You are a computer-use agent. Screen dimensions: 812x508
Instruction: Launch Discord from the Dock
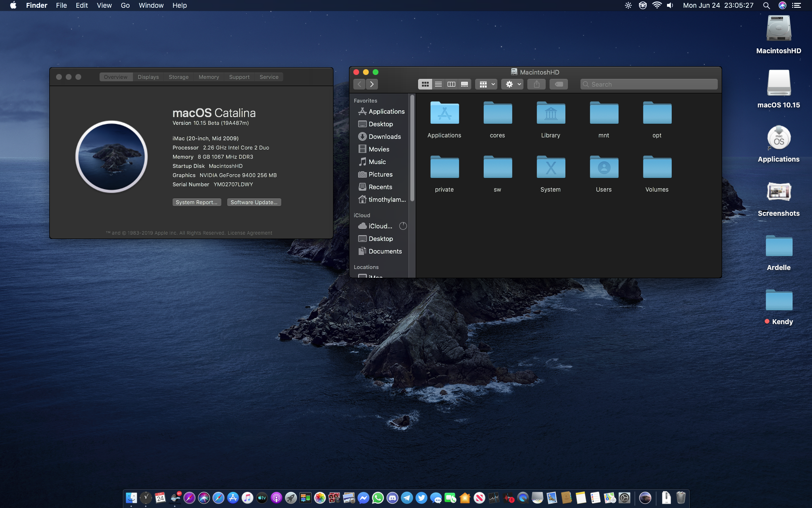(x=392, y=497)
